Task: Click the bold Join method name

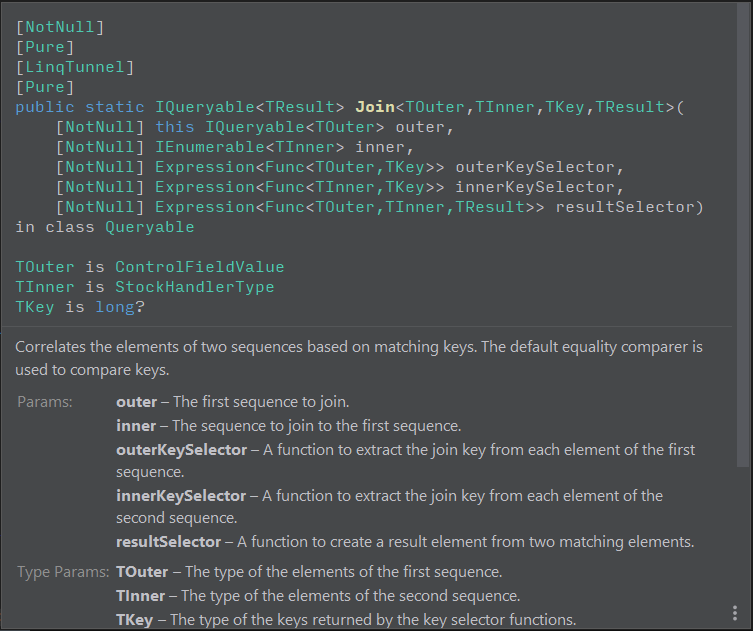Action: [x=374, y=107]
